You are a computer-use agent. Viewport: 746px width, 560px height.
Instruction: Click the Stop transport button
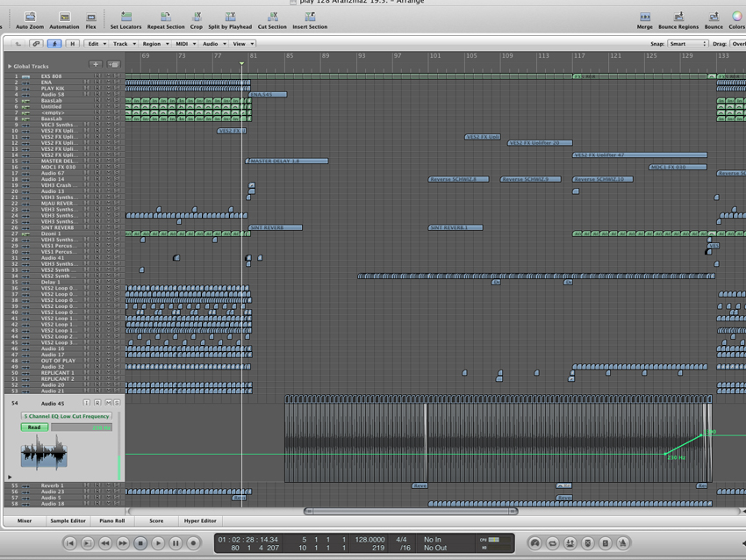coord(140,542)
